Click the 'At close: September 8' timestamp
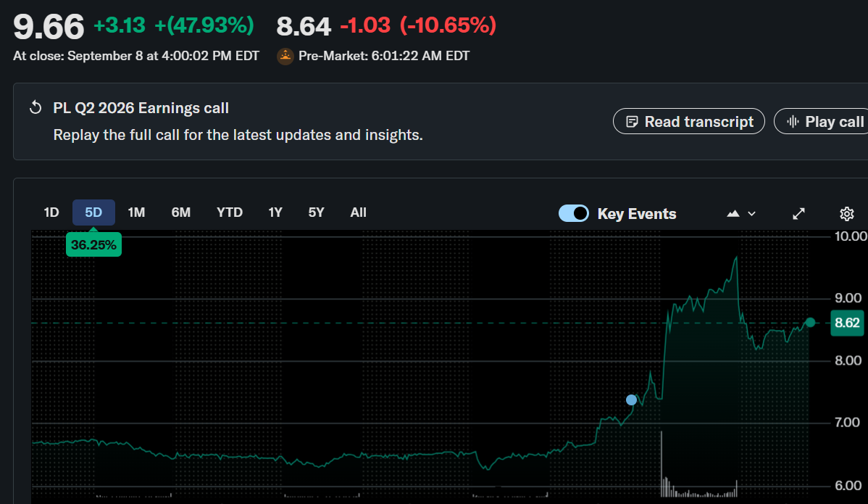 coord(136,56)
